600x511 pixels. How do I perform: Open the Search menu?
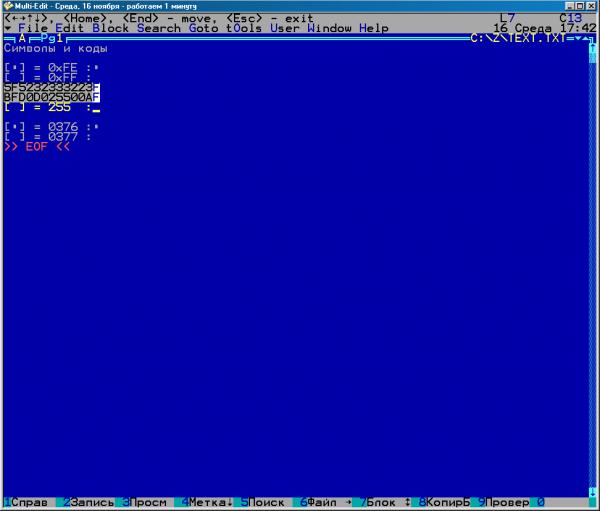pyautogui.click(x=159, y=28)
